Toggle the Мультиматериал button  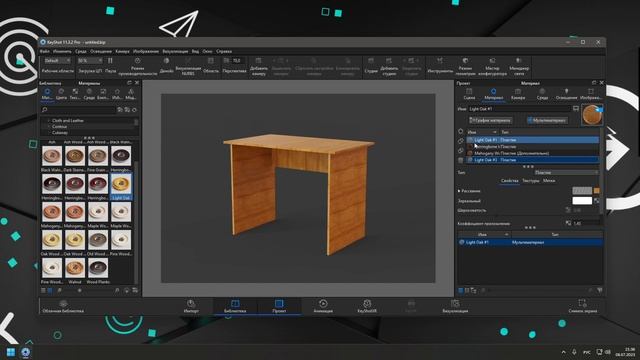click(547, 120)
